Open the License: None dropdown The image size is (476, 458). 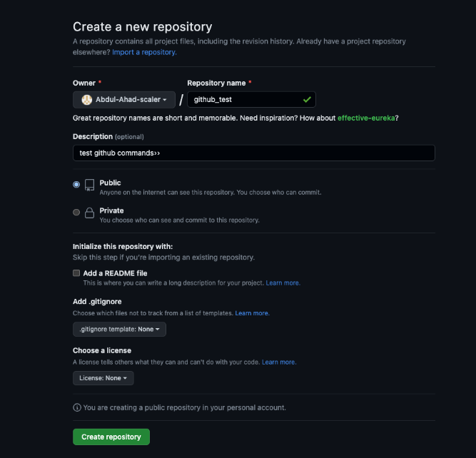click(x=103, y=378)
